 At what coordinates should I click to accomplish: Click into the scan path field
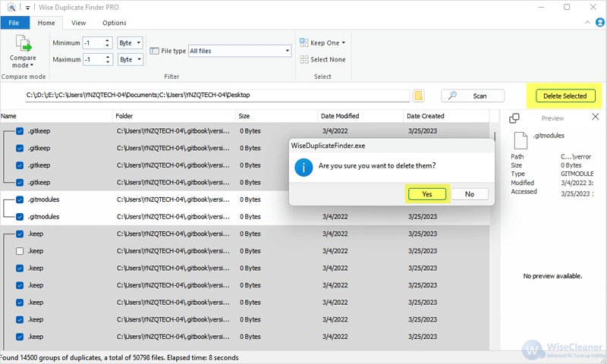pyautogui.click(x=217, y=96)
